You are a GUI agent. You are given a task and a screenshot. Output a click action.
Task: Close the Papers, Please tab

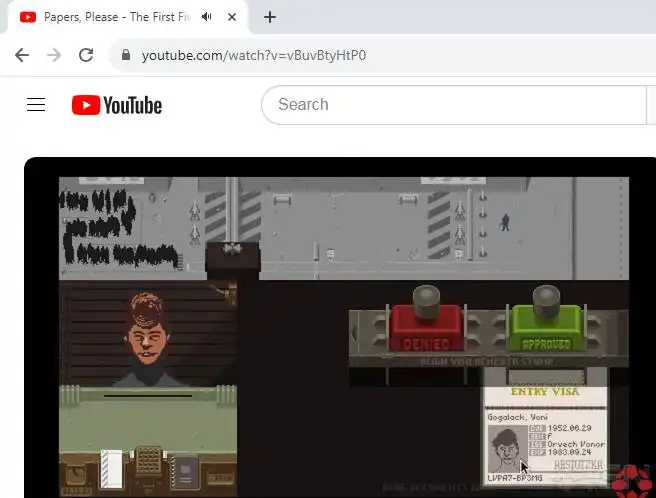[232, 17]
